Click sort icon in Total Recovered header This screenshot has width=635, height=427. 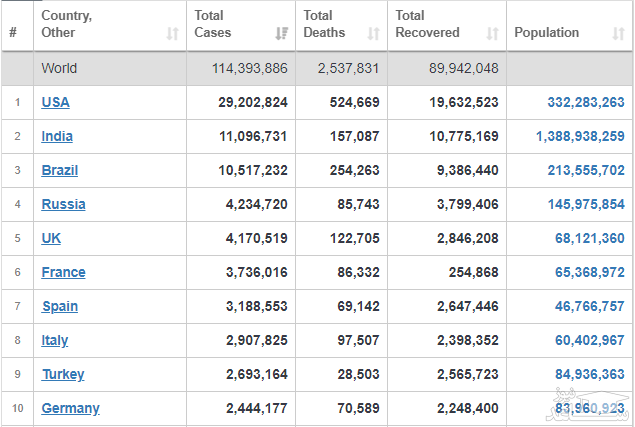click(x=492, y=33)
